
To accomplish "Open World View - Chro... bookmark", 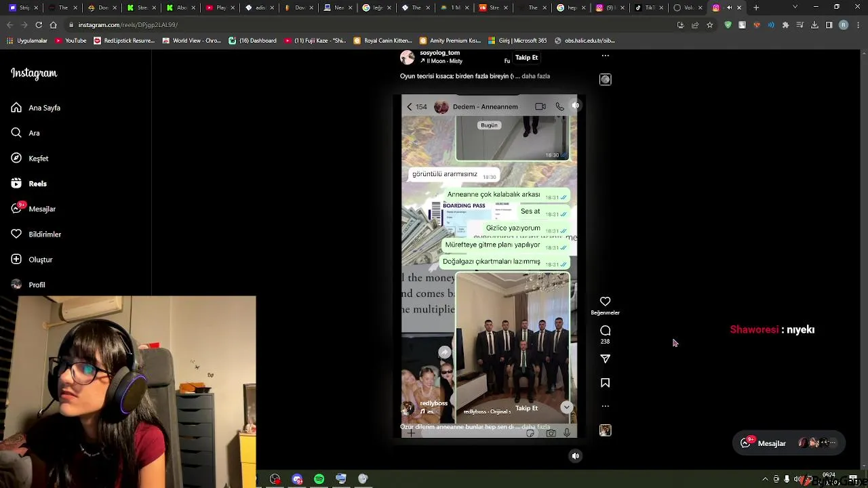I will click(192, 41).
